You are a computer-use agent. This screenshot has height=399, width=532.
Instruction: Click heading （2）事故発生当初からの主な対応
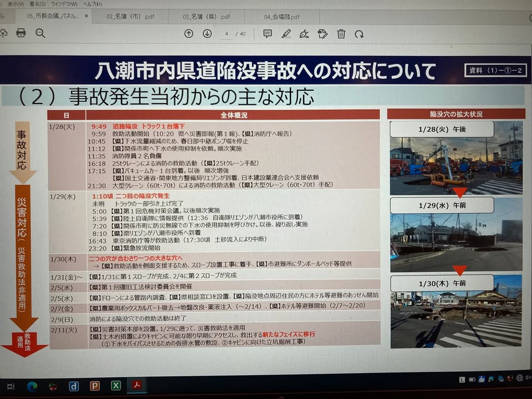(165, 96)
